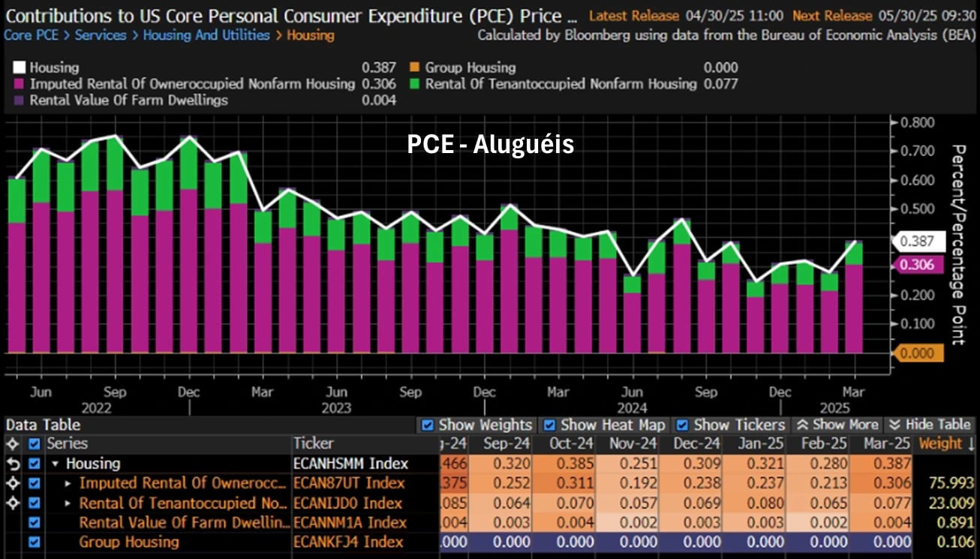Click the magenta 0.306 axis value label
This screenshot has height=559, width=980.
coord(916,265)
